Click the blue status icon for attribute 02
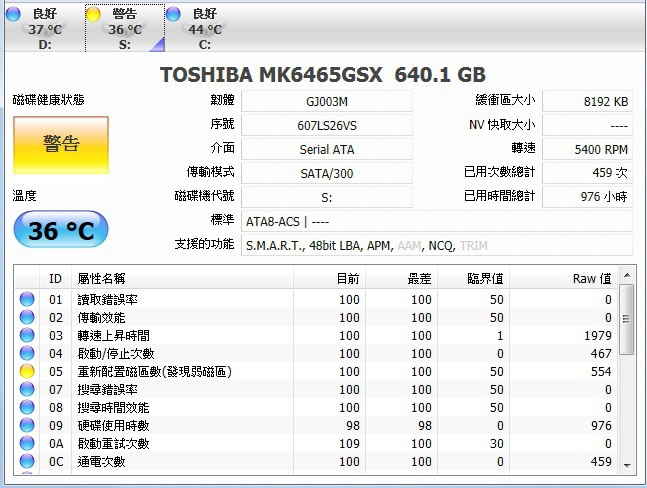Image resolution: width=647 pixels, height=488 pixels. [27, 317]
